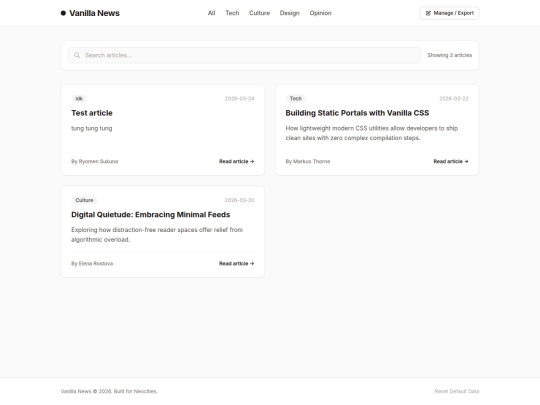Click author By Markus Thorne
Viewport: 540px width, 405px height.
pos(308,161)
